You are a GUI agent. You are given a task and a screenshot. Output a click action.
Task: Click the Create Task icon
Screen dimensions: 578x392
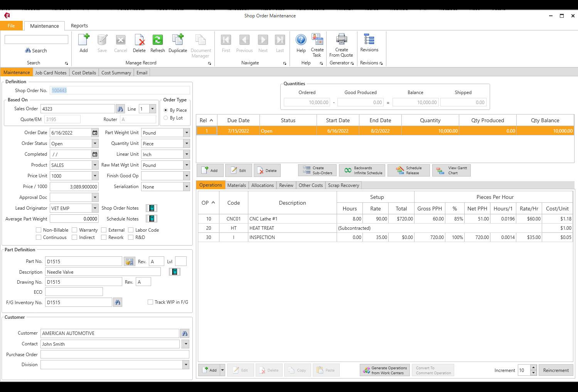[317, 42]
